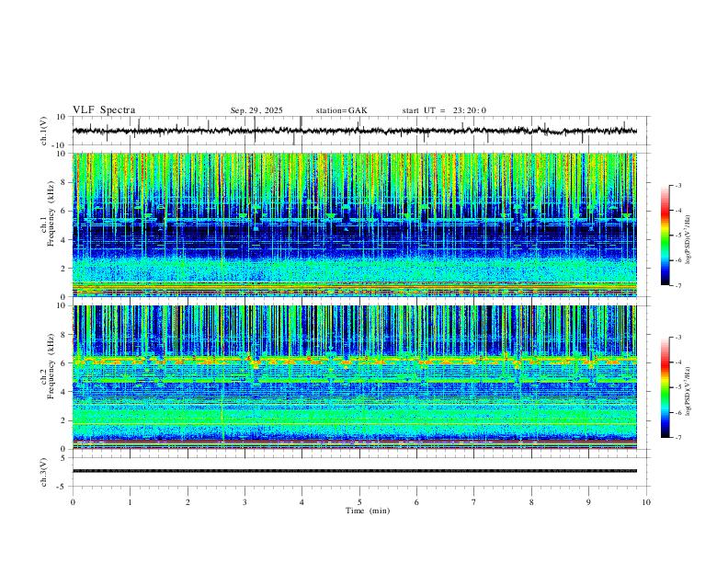Click the "ch.1(V)" waveform axis label
728x563 pixels.
[x=44, y=131]
